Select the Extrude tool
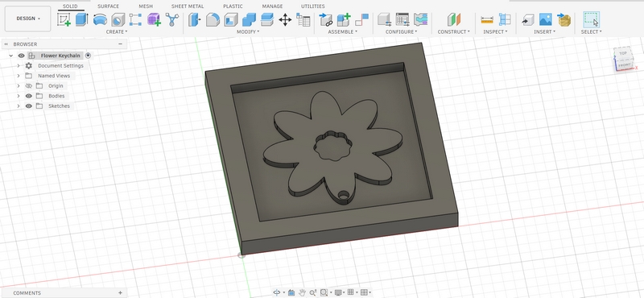644x298 pixels. coord(82,19)
